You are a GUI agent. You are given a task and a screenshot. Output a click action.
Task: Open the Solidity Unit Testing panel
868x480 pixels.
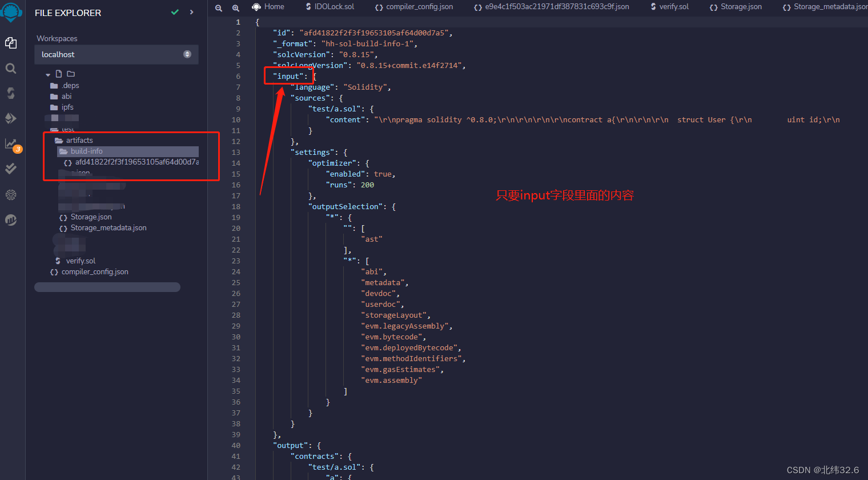[x=10, y=168]
